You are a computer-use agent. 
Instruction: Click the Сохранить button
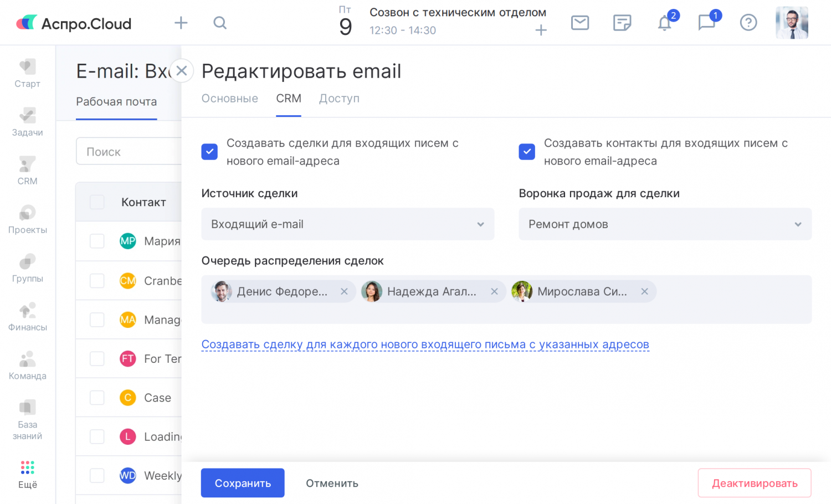(243, 483)
